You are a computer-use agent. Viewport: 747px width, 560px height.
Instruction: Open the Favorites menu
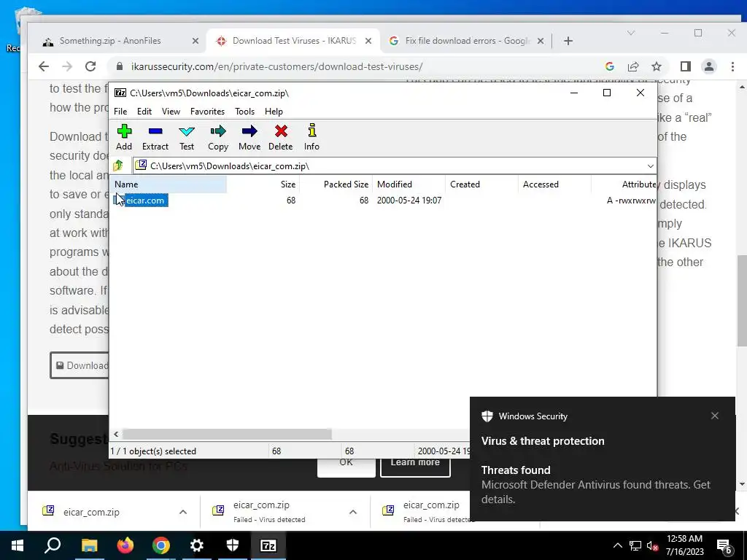tap(207, 112)
